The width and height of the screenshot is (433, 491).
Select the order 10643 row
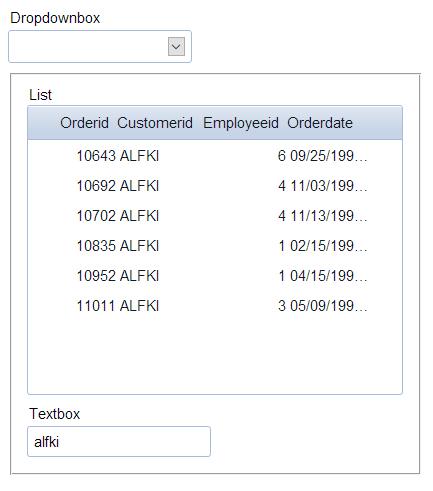coord(215,156)
